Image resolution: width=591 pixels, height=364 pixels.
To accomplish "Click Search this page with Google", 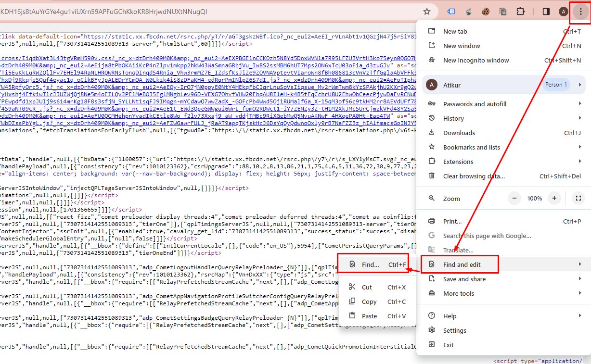I will (x=503, y=236).
